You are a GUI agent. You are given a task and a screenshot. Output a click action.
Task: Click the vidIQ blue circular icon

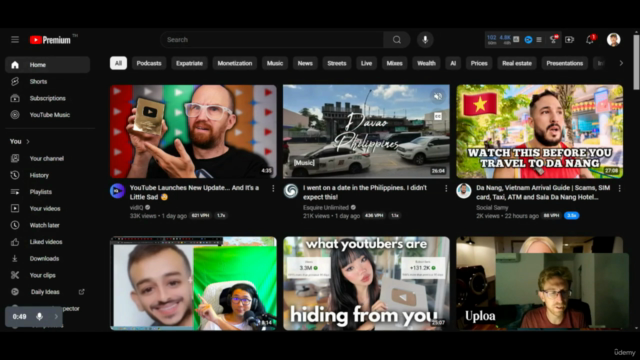(x=528, y=40)
